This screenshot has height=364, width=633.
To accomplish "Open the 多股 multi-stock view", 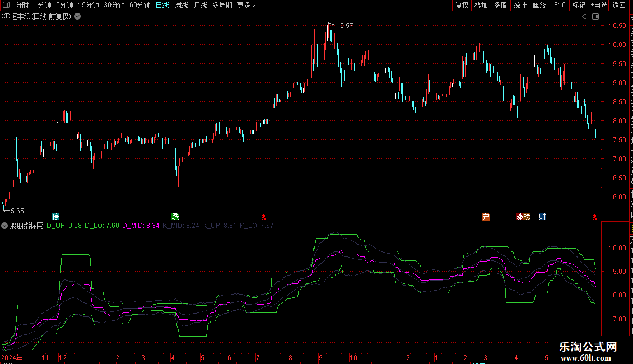I will [x=501, y=5].
